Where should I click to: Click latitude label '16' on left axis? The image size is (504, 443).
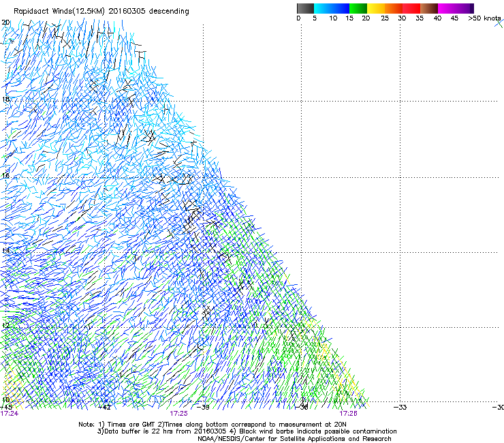5,176
